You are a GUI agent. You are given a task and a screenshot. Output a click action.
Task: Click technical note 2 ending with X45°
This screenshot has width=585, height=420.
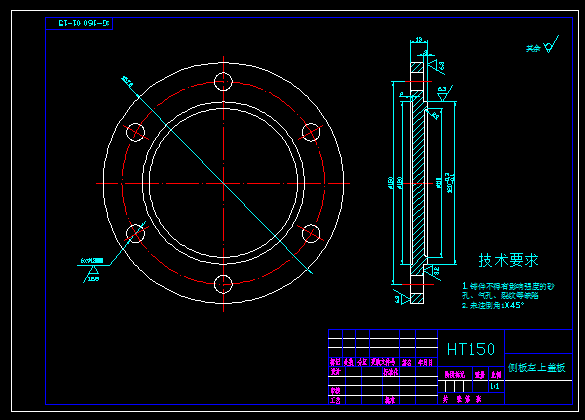pyautogui.click(x=493, y=305)
